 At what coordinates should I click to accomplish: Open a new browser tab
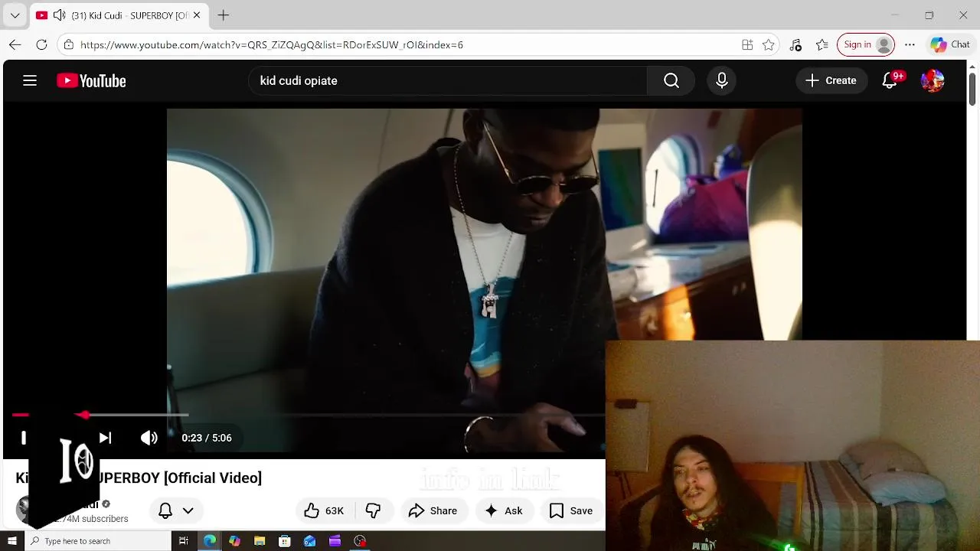pyautogui.click(x=223, y=15)
